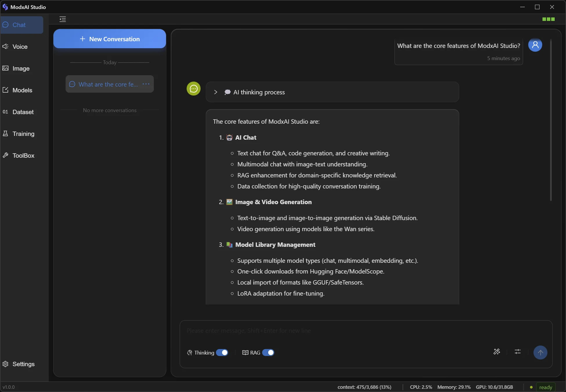Click the send message arrow button
Image resolution: width=566 pixels, height=392 pixels.
[540, 353]
